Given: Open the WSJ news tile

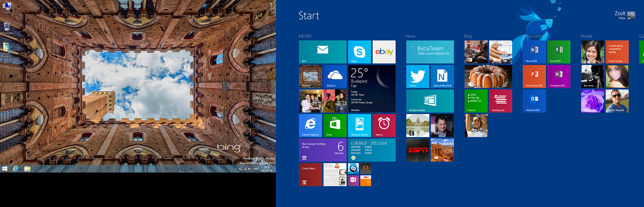Looking at the screenshot, I should (442, 125).
